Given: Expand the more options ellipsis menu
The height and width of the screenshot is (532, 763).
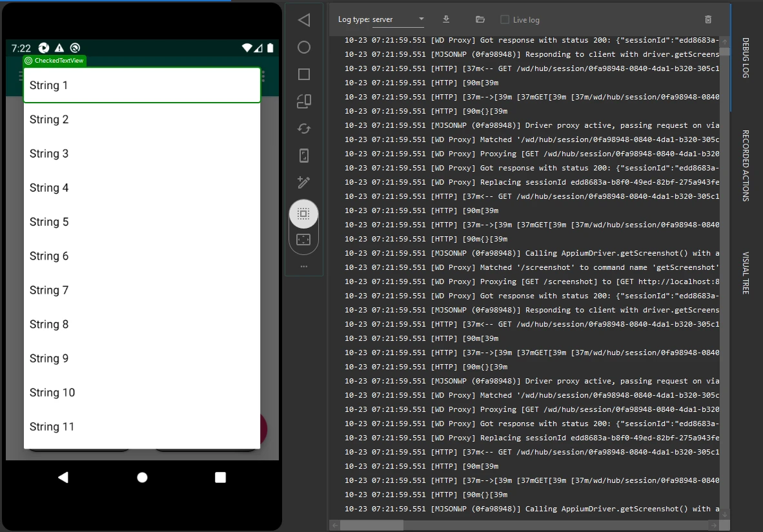Looking at the screenshot, I should tap(304, 267).
